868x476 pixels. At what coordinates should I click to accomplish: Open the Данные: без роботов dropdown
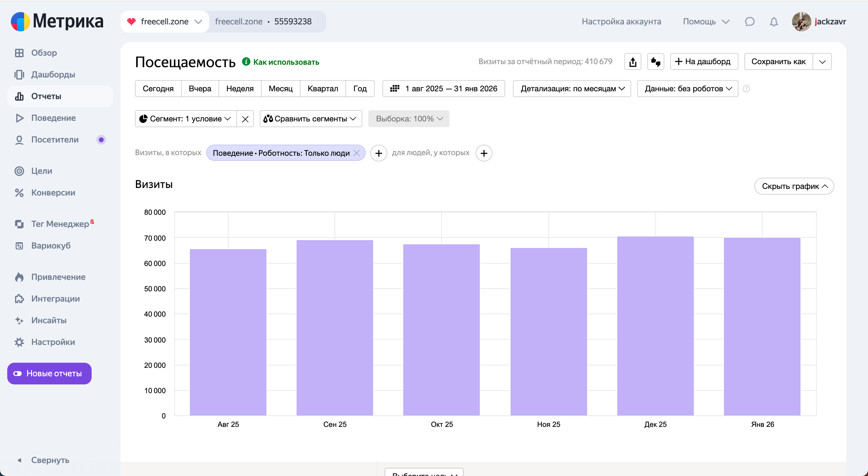point(687,89)
